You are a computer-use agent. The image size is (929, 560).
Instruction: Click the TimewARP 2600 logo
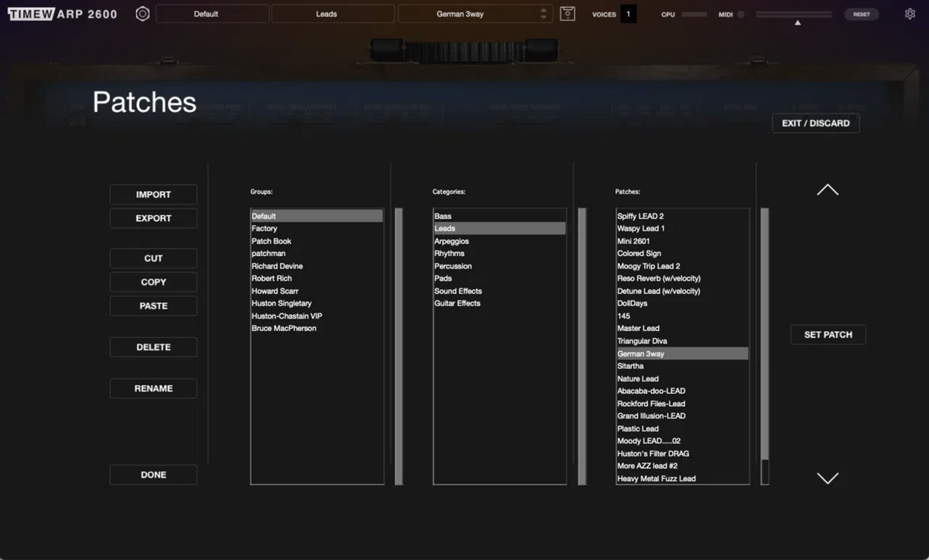point(63,14)
